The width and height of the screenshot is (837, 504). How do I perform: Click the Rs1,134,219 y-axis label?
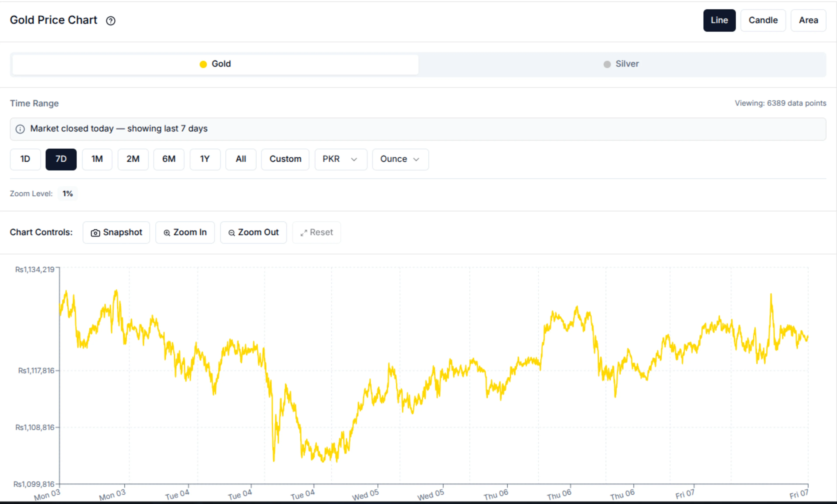coord(35,269)
